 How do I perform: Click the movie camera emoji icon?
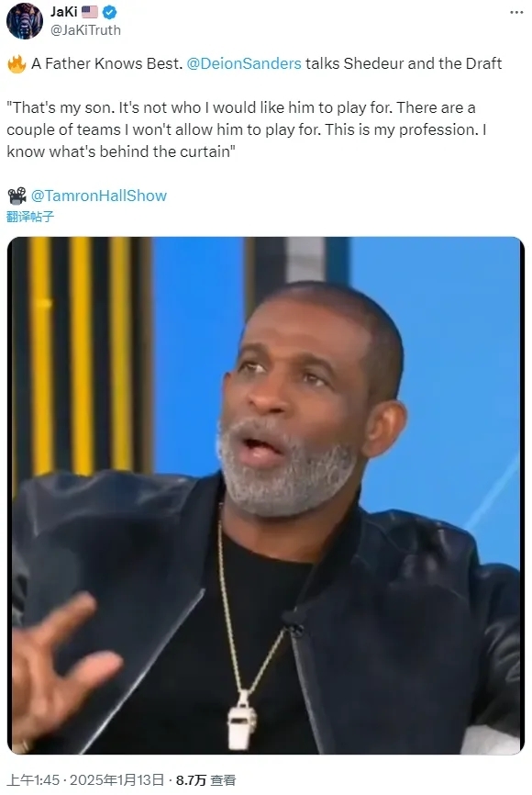tap(17, 196)
